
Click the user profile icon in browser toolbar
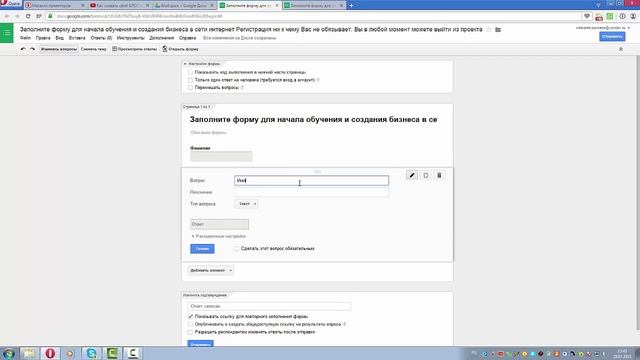click(x=633, y=16)
